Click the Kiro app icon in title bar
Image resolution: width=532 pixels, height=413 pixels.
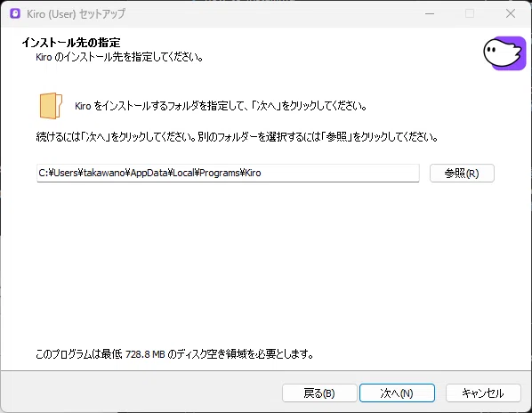[15, 13]
